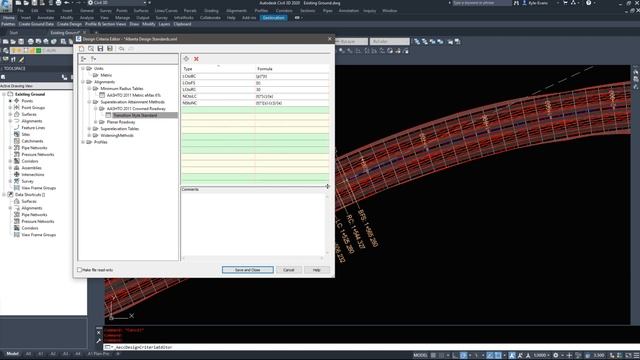Click the Toolspace home icon under the title

point(3,77)
